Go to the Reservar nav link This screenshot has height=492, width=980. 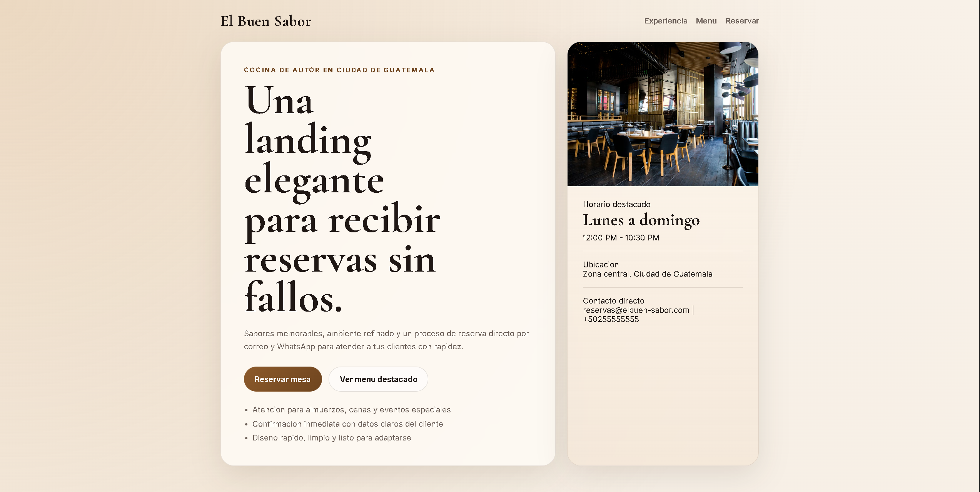pyautogui.click(x=742, y=21)
